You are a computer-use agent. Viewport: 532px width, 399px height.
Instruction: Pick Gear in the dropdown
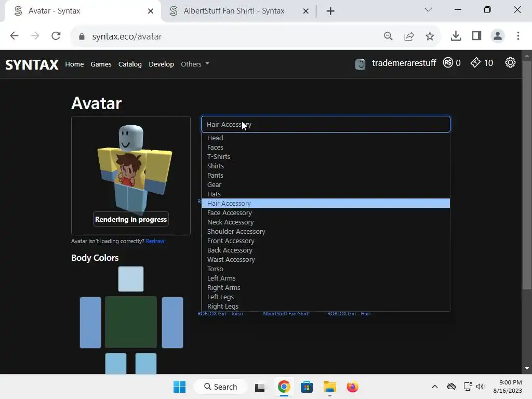(x=326, y=184)
